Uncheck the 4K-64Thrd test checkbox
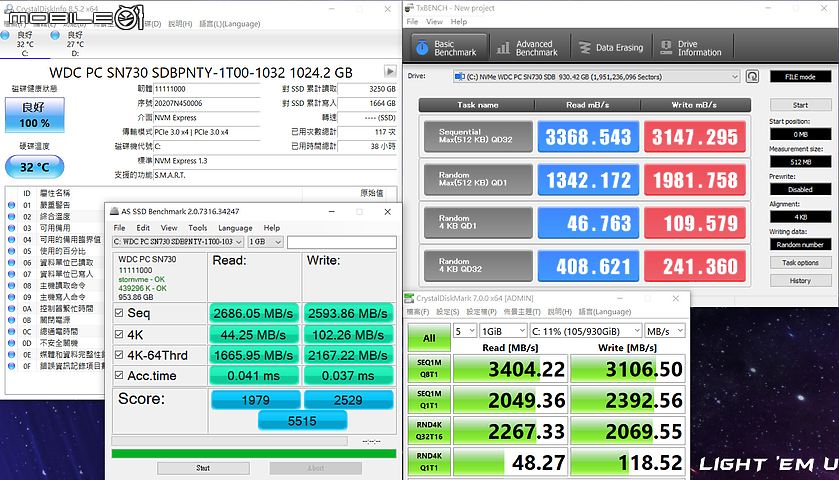The height and width of the screenshot is (480, 839). 119,355
